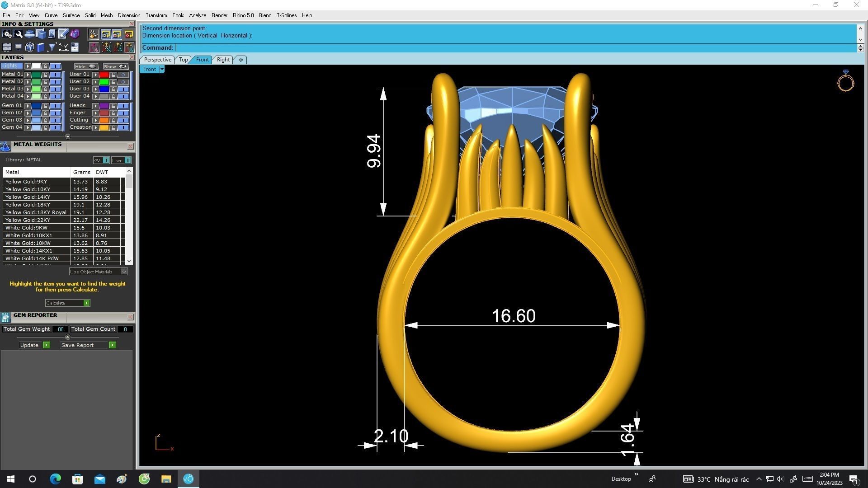
Task: Click the printer icon in Info & Settings
Action: tap(29, 34)
